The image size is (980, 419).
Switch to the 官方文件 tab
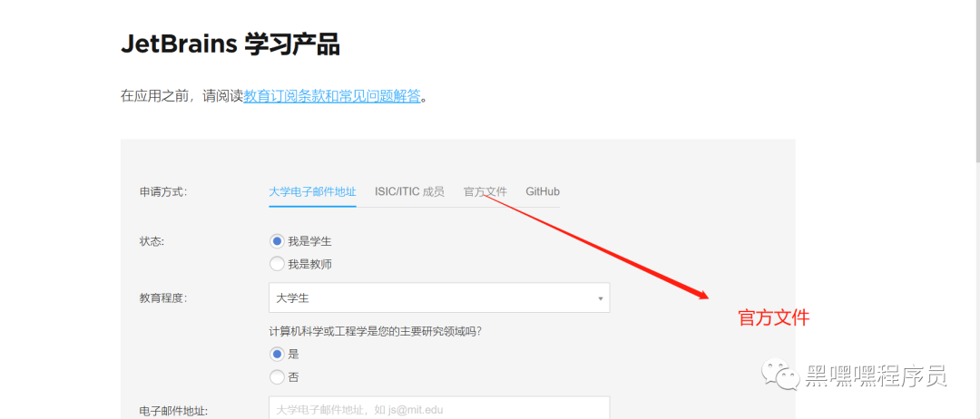485,191
